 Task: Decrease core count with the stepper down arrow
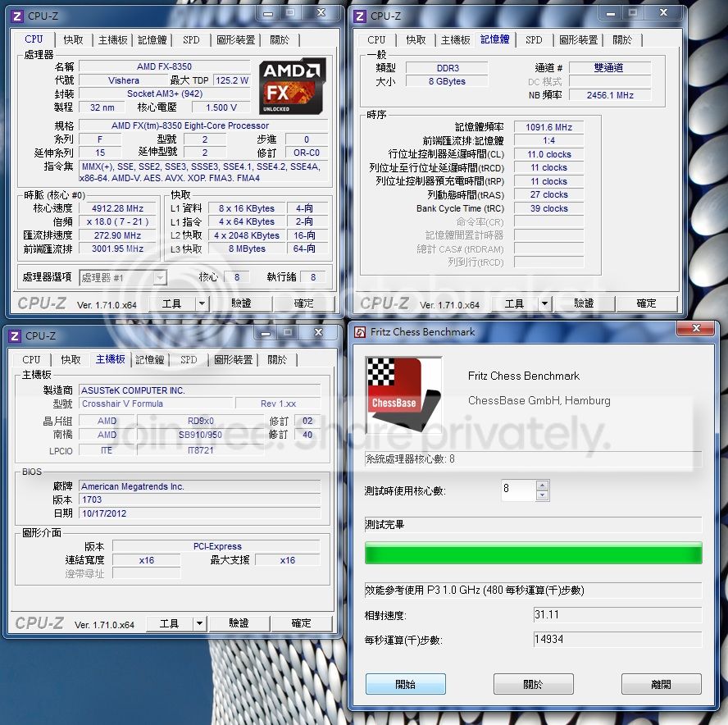[x=542, y=495]
